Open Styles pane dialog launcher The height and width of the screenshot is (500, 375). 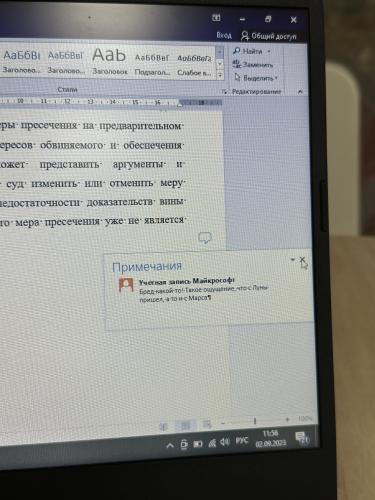coord(225,91)
